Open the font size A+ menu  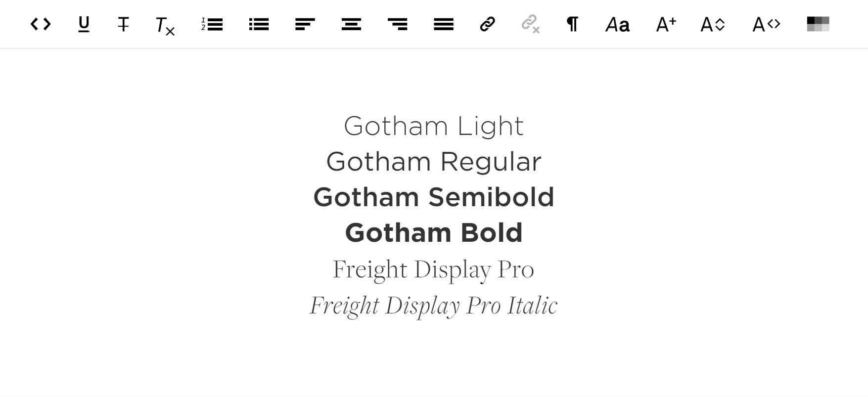click(x=666, y=24)
